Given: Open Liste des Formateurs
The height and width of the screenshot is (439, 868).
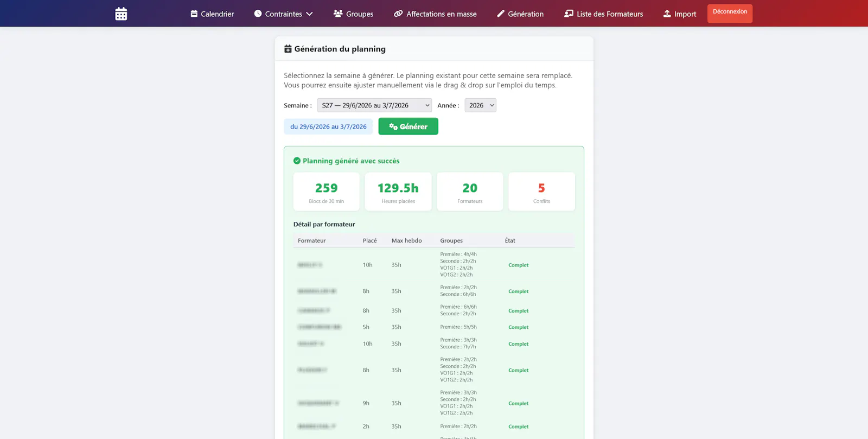Looking at the screenshot, I should [603, 14].
